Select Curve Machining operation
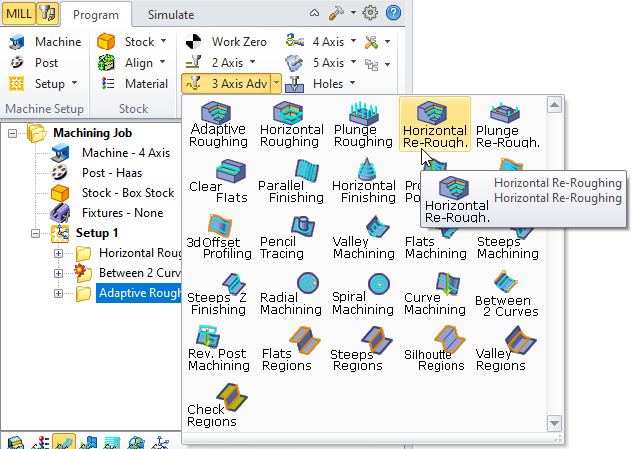This screenshot has width=631, height=449. coord(435,293)
